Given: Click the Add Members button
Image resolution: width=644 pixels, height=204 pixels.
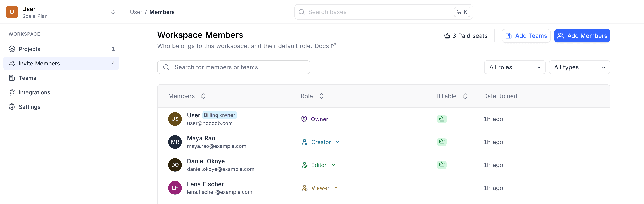Looking at the screenshot, I should click(x=582, y=36).
